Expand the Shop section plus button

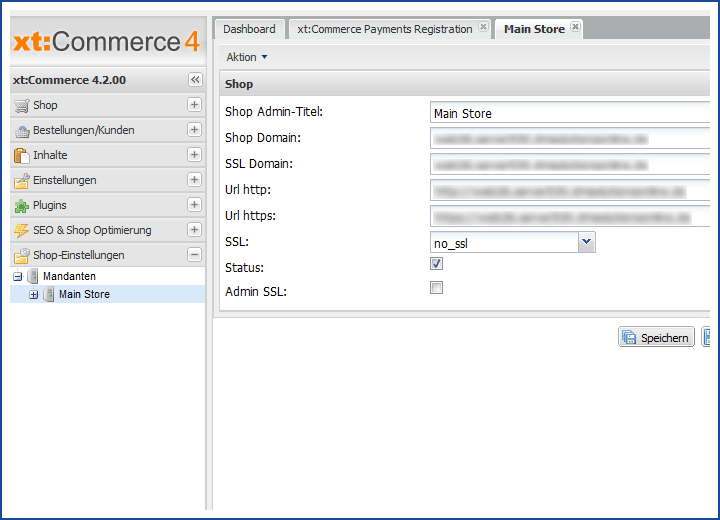coord(194,105)
